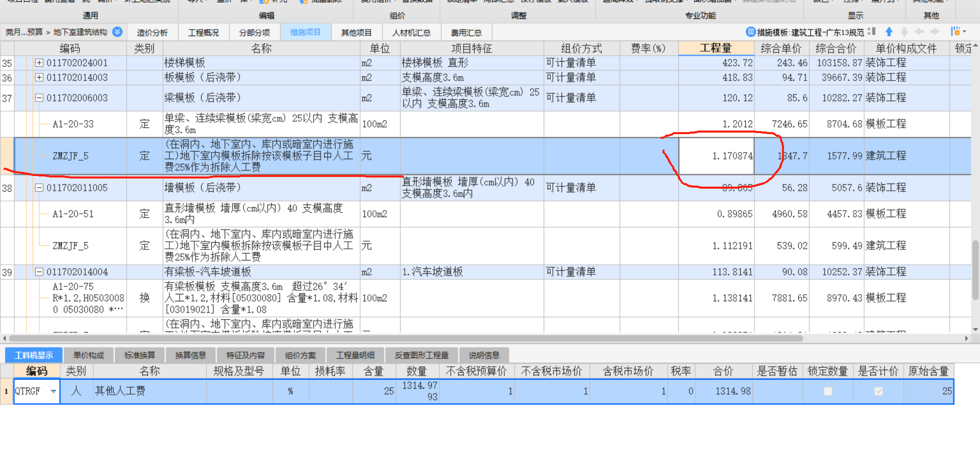Select the highlighted ZMZJF_5 row under 梁模板
The image size is (980, 460).
pos(70,156)
